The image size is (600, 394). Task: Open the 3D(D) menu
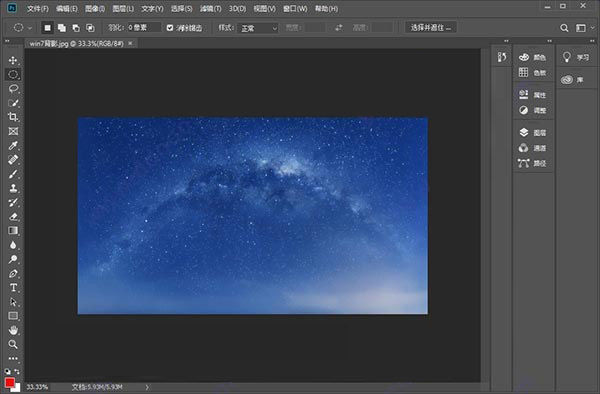[237, 8]
